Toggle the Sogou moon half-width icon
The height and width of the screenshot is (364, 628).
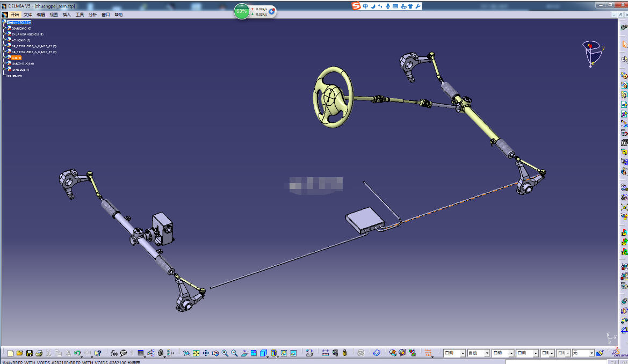point(372,6)
